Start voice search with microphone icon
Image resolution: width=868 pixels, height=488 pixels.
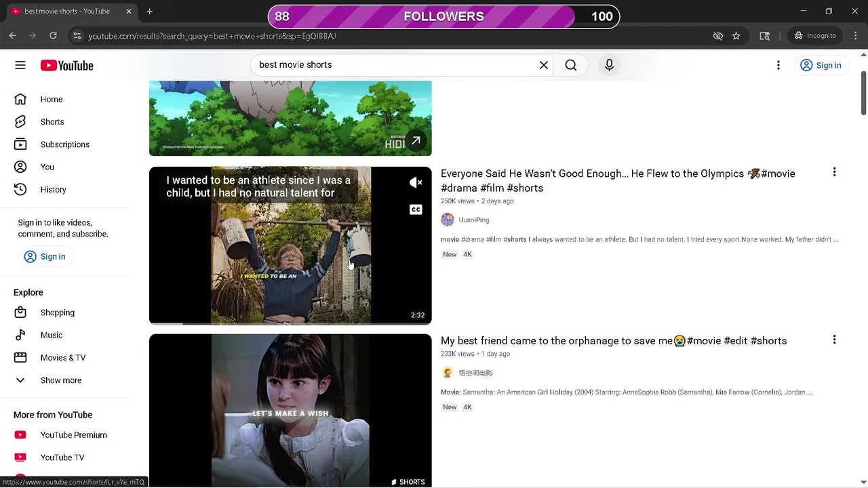point(609,65)
